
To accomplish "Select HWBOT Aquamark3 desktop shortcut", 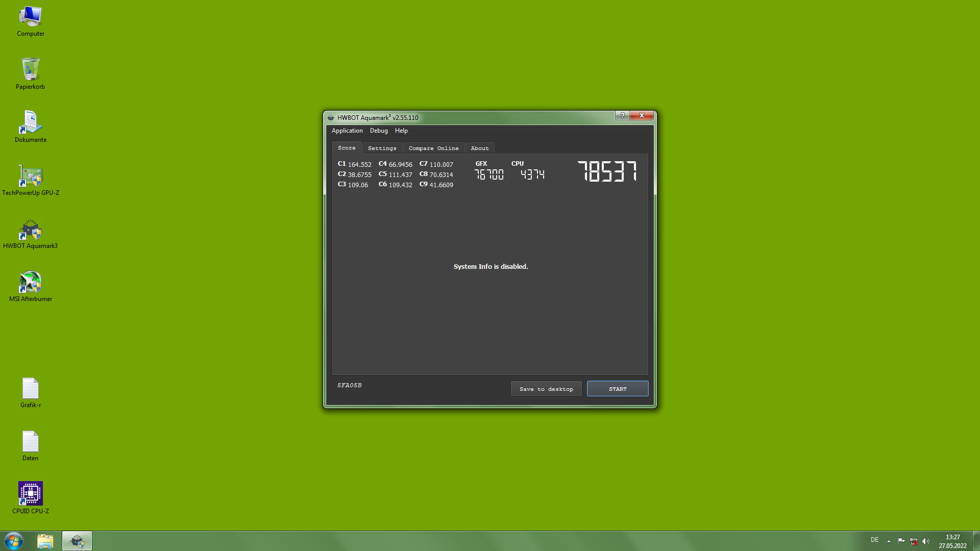I will point(31,234).
